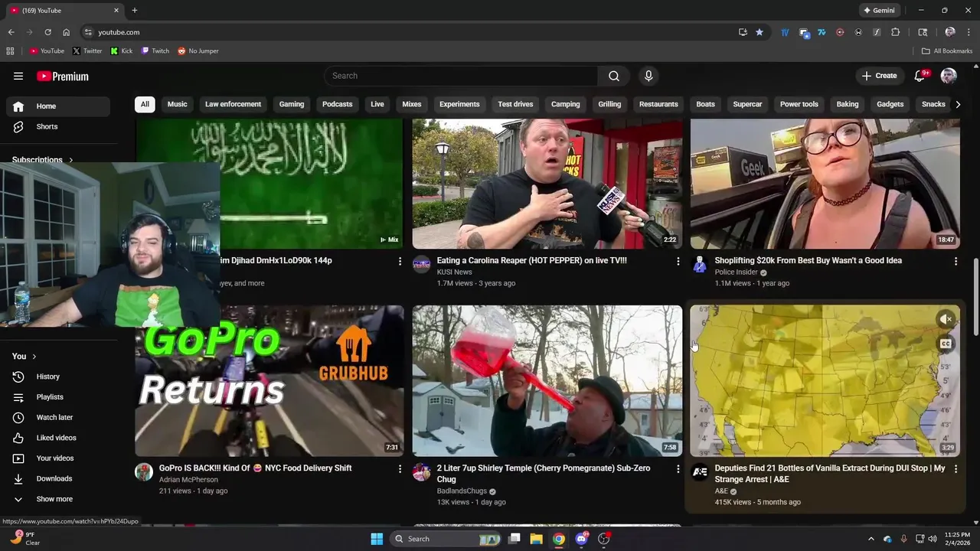This screenshot has height=551, width=980.
Task: Open the Gemini button in Chrome
Action: point(879,11)
